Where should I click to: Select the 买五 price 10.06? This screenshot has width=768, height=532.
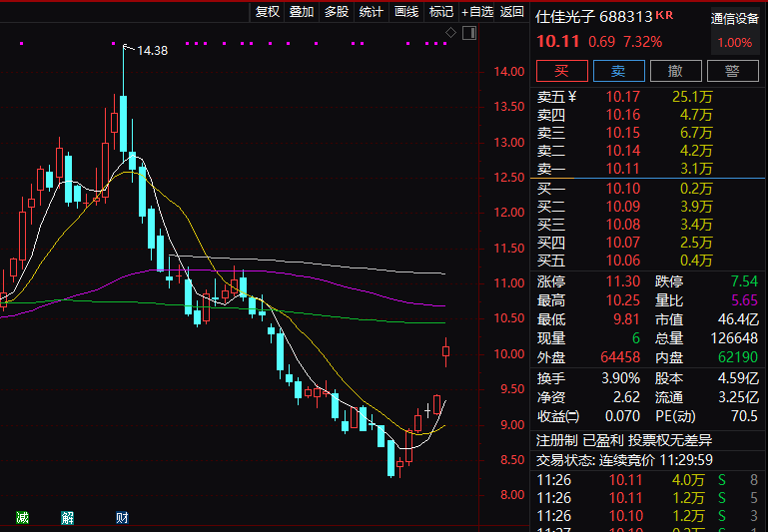(623, 261)
